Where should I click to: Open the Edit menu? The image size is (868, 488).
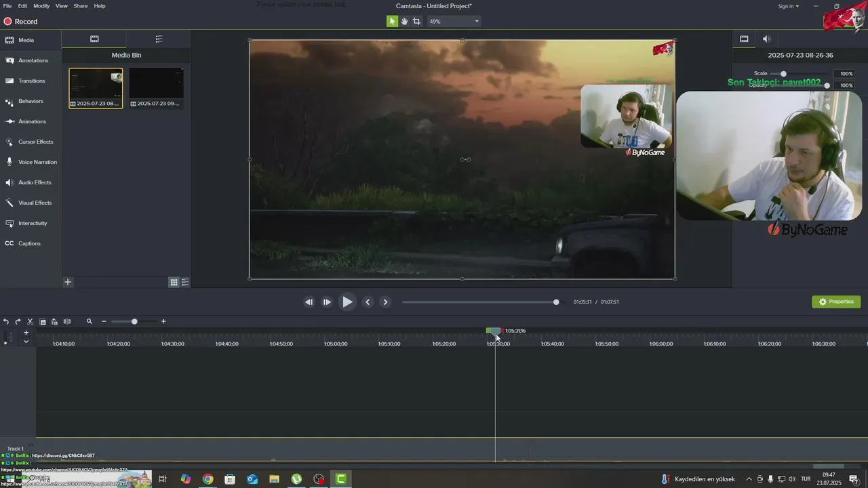coord(22,6)
